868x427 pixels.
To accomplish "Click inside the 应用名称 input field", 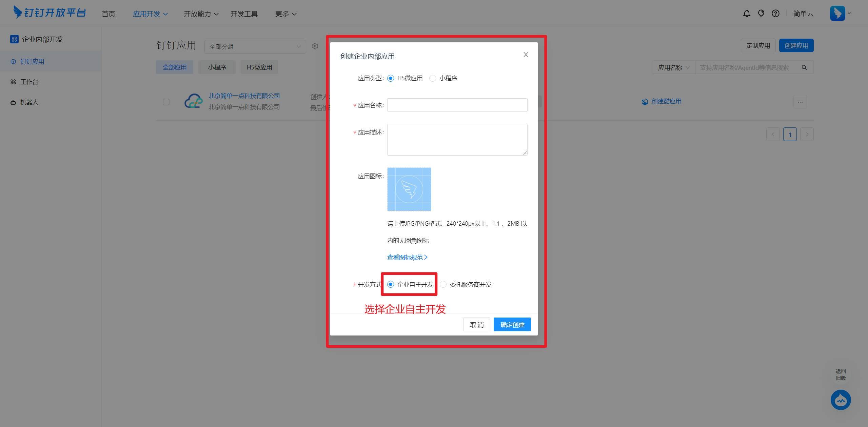I will (x=457, y=105).
